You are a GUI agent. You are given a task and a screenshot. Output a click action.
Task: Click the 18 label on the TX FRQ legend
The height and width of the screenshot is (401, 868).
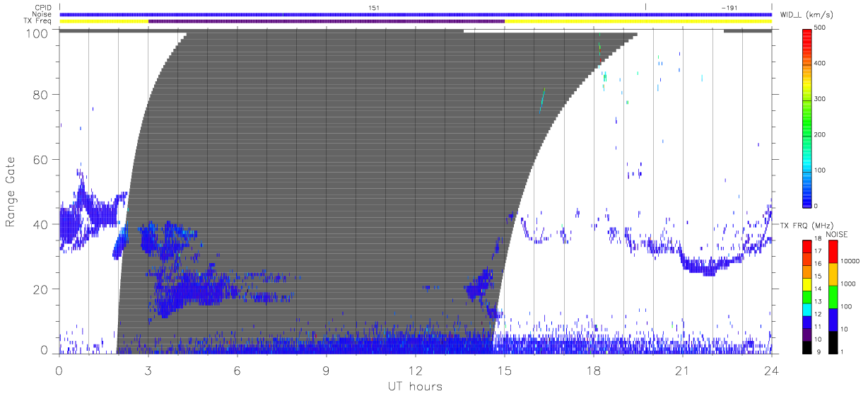(x=817, y=239)
